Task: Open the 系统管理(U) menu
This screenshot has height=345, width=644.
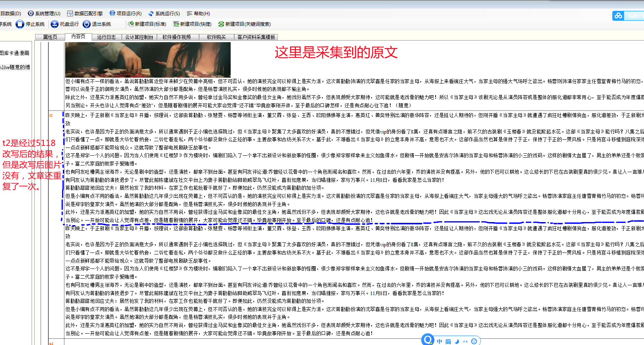Action: pos(44,13)
